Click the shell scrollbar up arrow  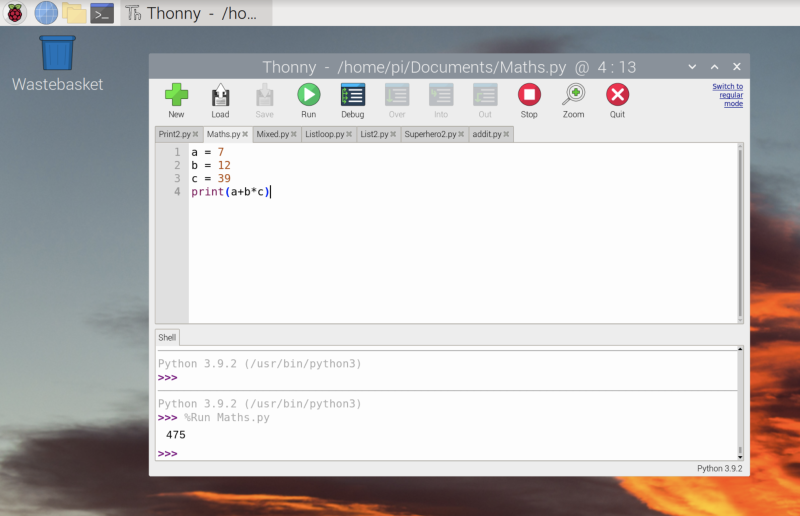740,349
